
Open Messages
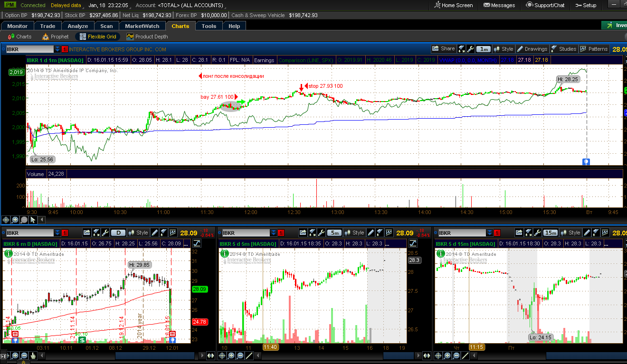point(499,5)
